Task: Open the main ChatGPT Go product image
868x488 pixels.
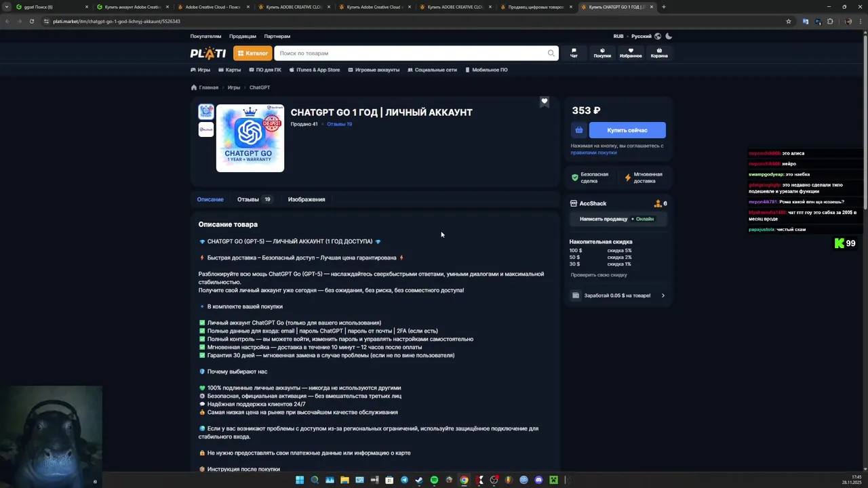Action: pyautogui.click(x=250, y=138)
